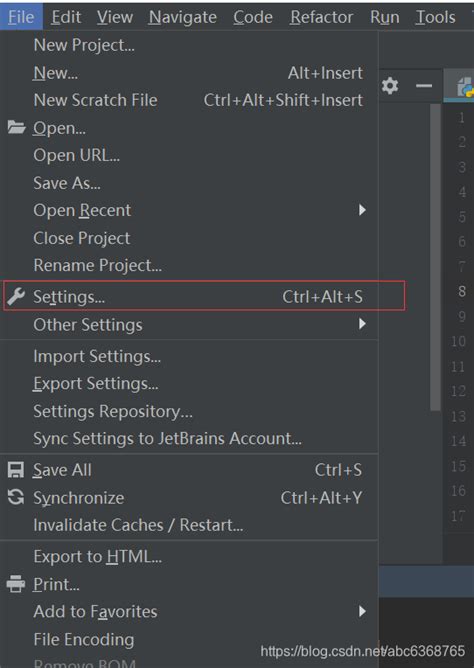
Task: Click the Synchronize refresh arrows icon
Action: click(x=16, y=497)
